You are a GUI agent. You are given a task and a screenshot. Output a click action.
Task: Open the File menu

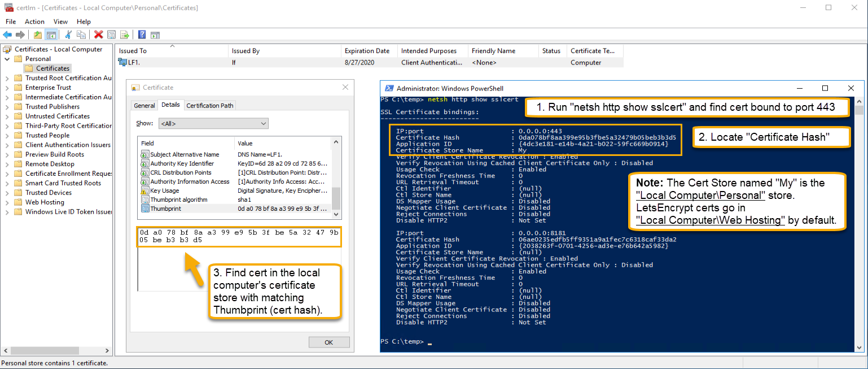point(11,21)
